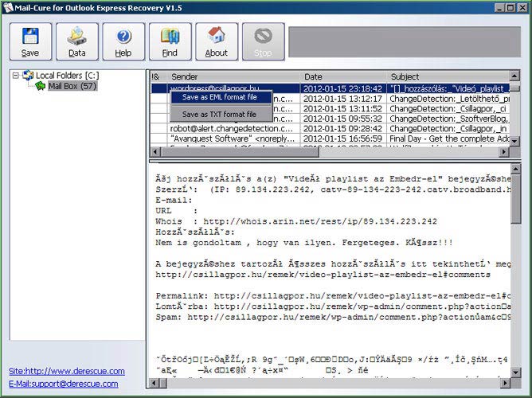This screenshot has height=398, width=532.
Task: Click mail list horizontal scrollbar thumb
Action: pyautogui.click(x=240, y=152)
